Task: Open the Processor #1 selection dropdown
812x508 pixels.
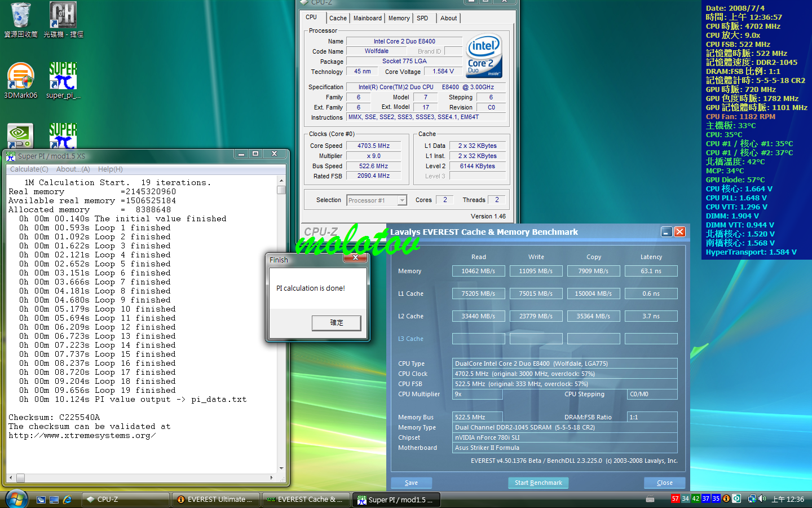Action: coord(402,200)
